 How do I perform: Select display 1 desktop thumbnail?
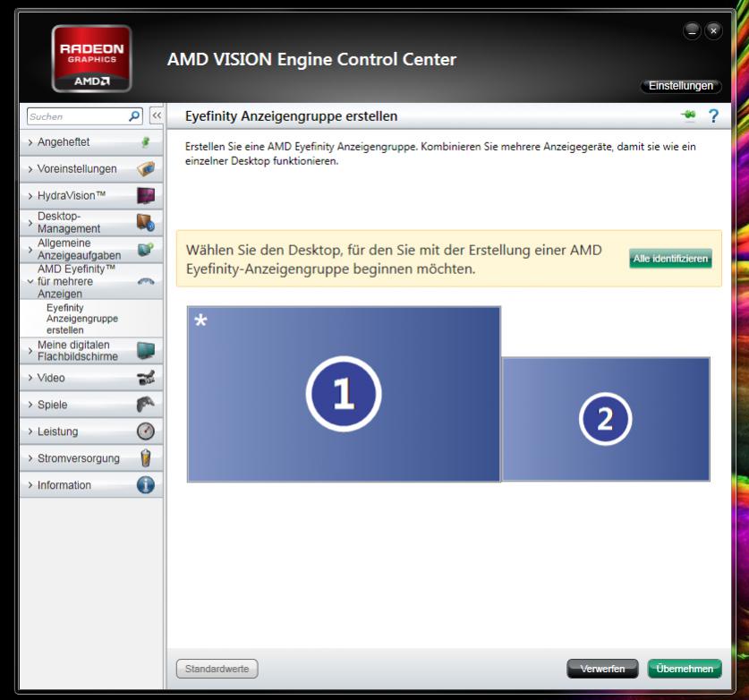pyautogui.click(x=344, y=394)
